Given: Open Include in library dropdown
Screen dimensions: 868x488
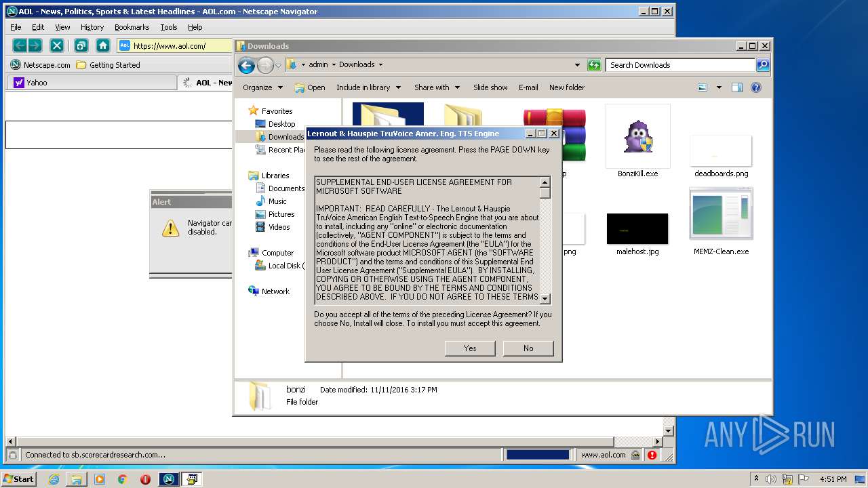Looking at the screenshot, I should click(x=368, y=87).
